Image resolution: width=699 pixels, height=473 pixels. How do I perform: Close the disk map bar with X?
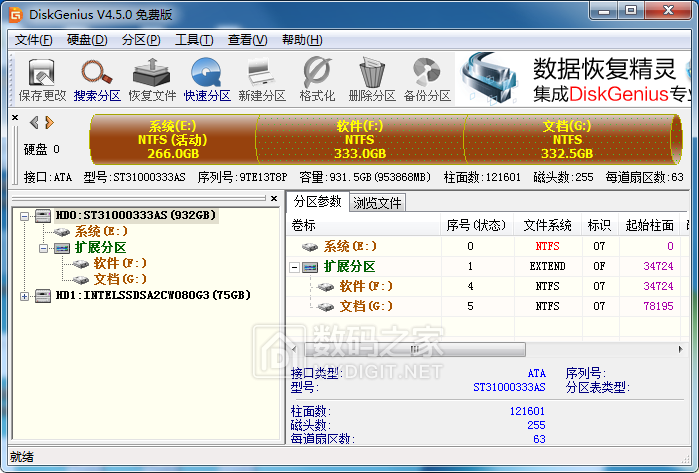coord(15,118)
